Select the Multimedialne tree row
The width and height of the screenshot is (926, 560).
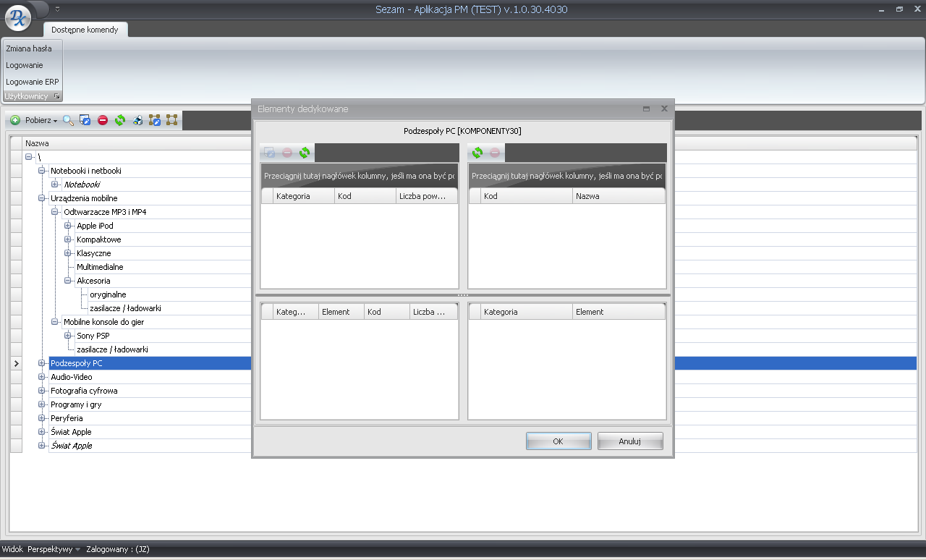point(100,267)
